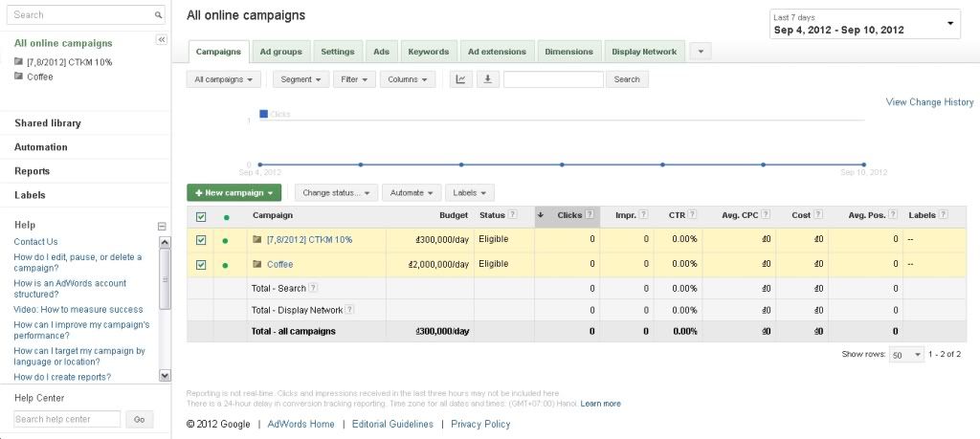Collapse the sidebar with double-chevron icon
980x439 pixels.
click(x=161, y=39)
